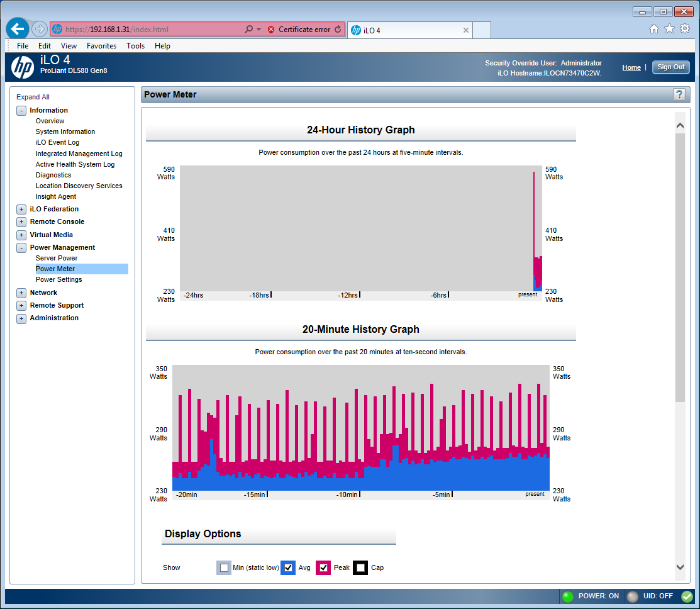700x609 pixels.
Task: Expand the Network section
Action: [x=21, y=293]
